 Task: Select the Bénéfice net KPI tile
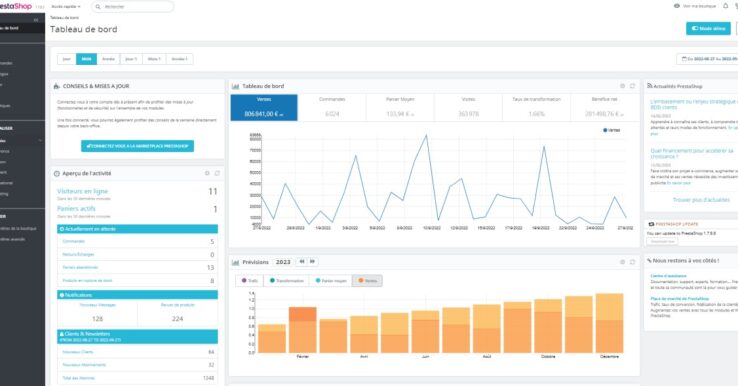pos(605,107)
